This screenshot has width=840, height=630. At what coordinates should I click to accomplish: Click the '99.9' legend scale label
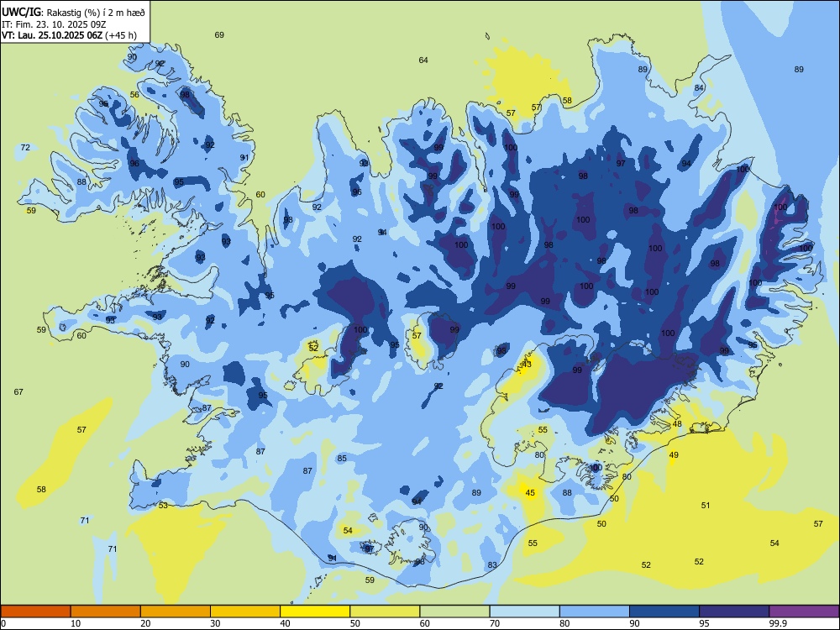[779, 623]
